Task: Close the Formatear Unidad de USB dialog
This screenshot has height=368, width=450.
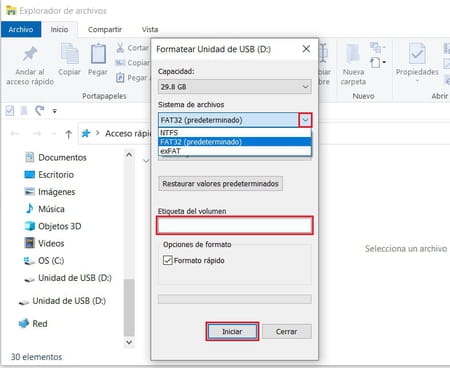Action: point(306,49)
